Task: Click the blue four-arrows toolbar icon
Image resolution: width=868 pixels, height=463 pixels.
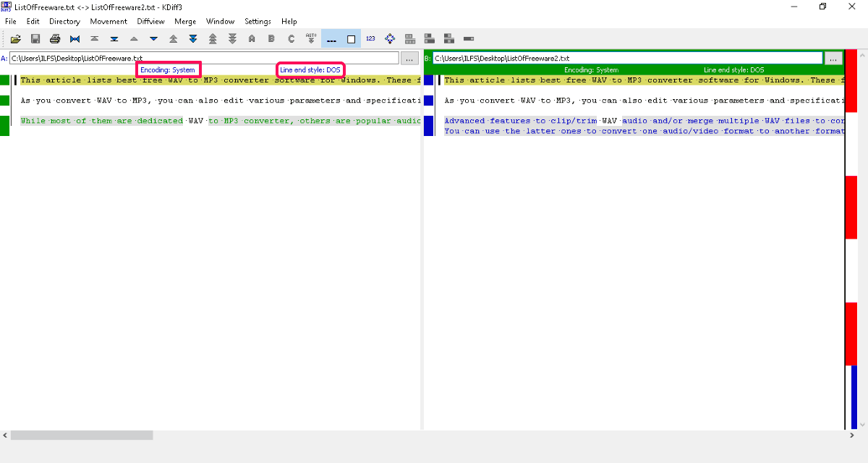Action: (390, 39)
